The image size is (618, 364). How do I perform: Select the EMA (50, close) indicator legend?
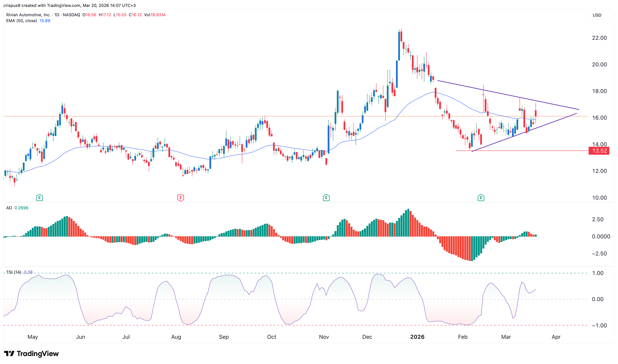(x=22, y=21)
